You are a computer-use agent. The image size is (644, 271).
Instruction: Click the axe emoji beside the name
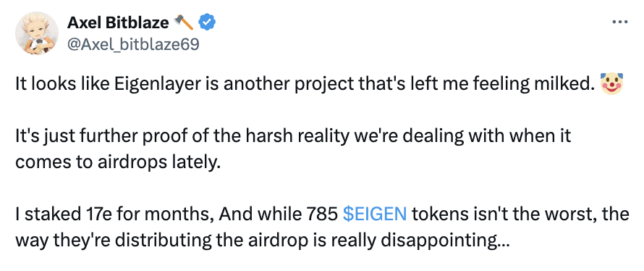point(184,22)
